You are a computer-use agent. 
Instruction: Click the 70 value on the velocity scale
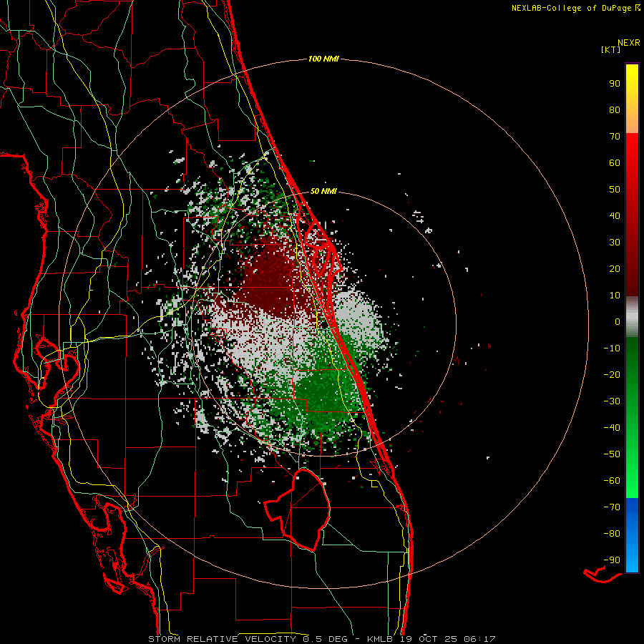click(615, 137)
